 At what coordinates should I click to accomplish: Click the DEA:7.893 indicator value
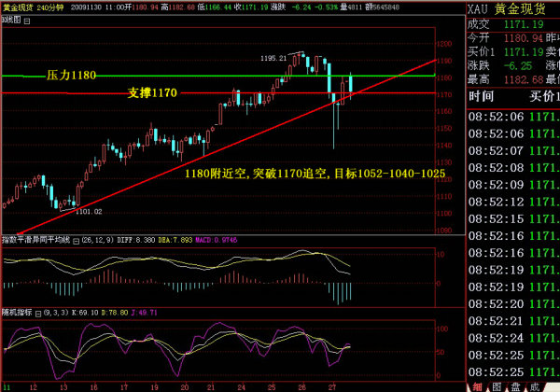tap(175, 240)
